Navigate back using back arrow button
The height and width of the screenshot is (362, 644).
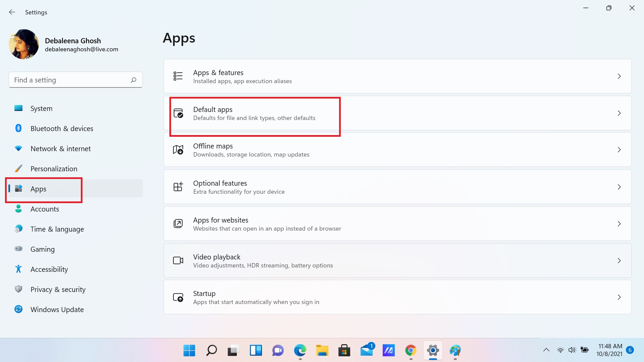[x=12, y=12]
